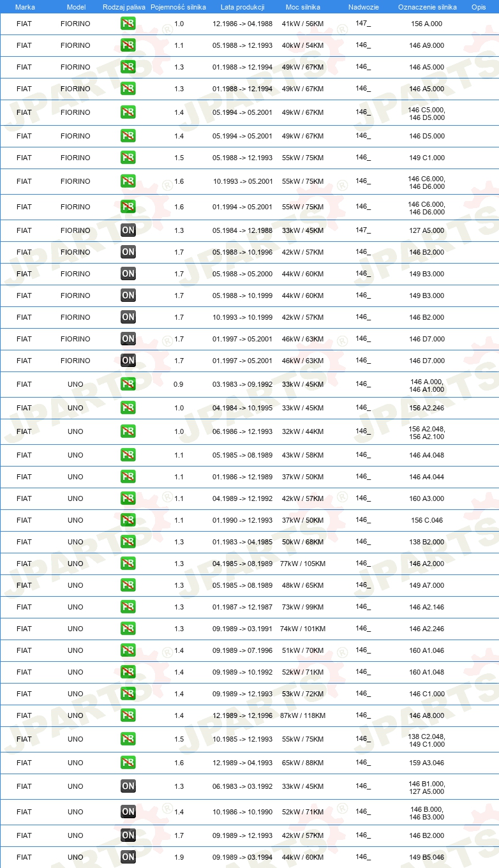The width and height of the screenshot is (499, 868).
Task: Select date range '04.1984 -> 10.1995'
Action: [242, 408]
